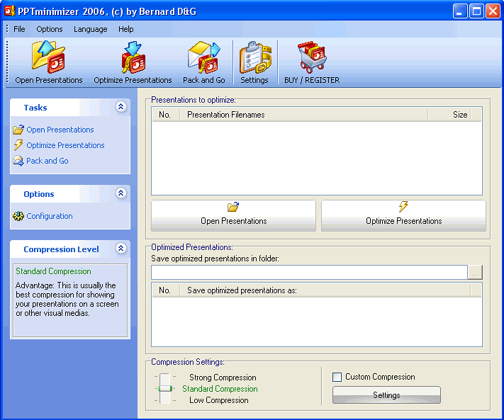Select Low Compression level label
Image resolution: width=504 pixels, height=420 pixels.
(219, 400)
